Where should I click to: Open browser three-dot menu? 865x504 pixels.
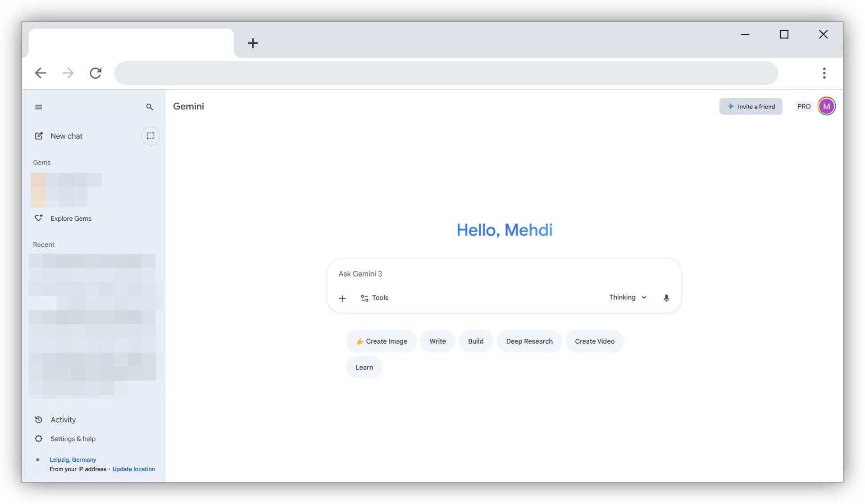coord(824,73)
